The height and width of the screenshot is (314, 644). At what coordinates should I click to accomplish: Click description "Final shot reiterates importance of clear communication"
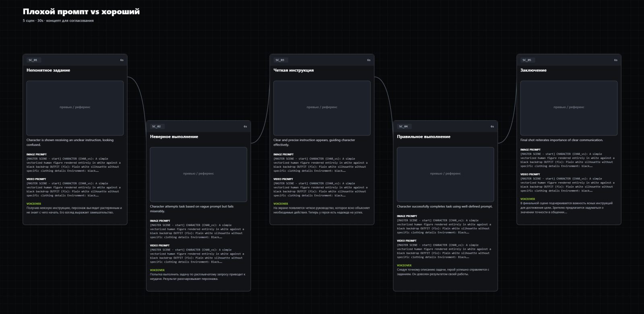click(x=562, y=140)
